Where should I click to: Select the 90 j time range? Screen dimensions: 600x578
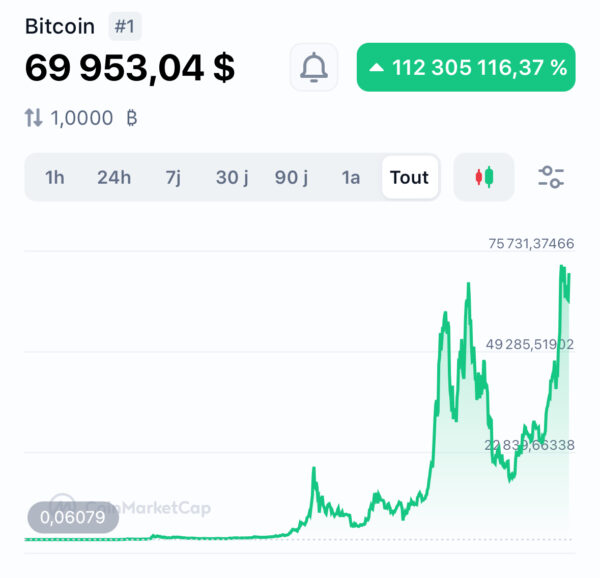coord(291,177)
